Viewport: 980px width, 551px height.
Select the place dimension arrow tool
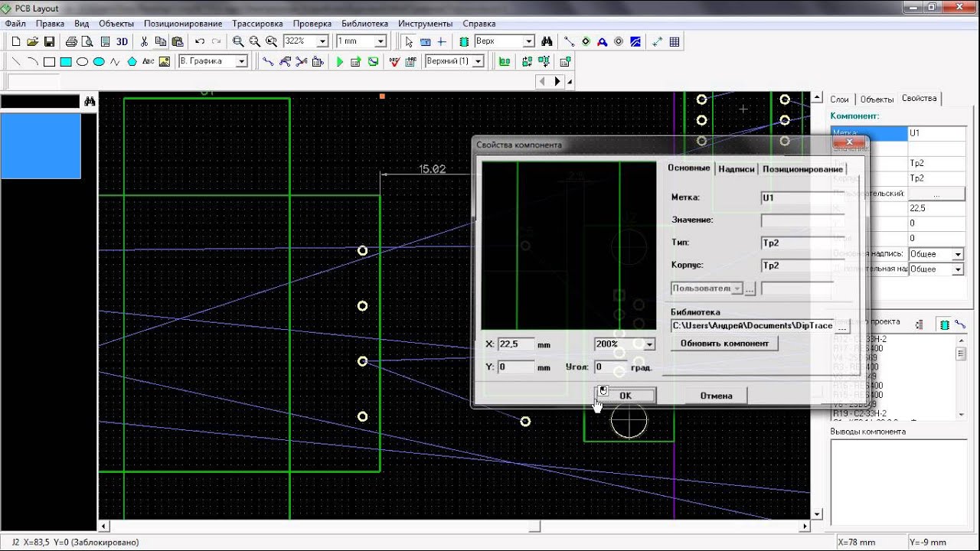point(658,41)
